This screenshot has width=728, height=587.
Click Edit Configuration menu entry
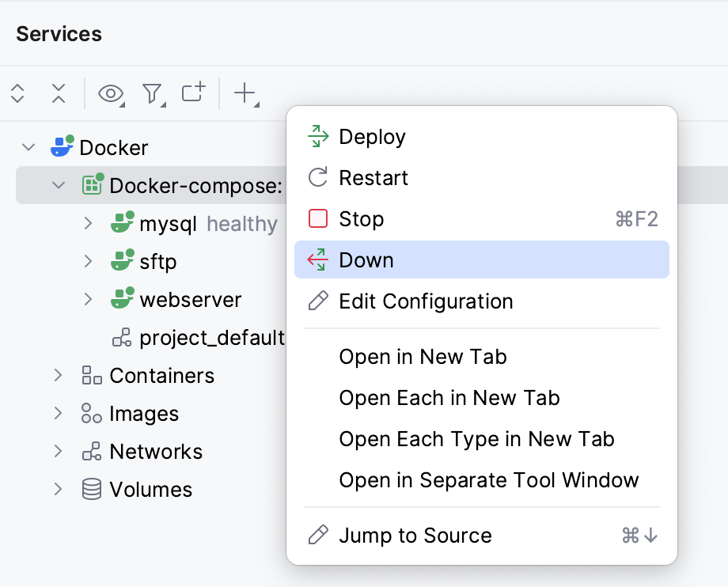point(425,301)
